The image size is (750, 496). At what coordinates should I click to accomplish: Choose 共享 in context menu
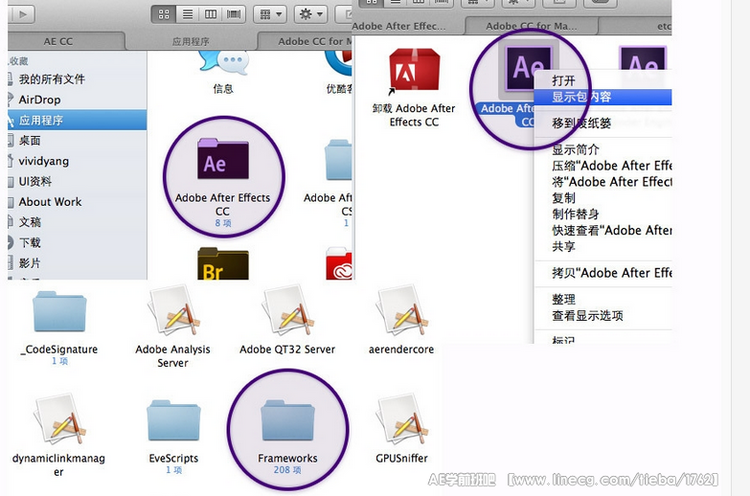pos(603,246)
